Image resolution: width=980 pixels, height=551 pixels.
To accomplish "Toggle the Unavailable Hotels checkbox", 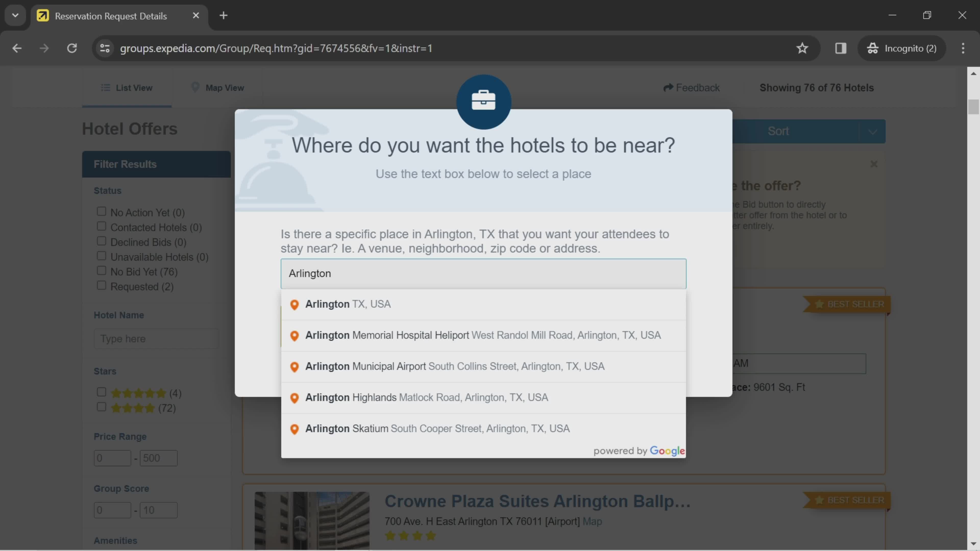I will pyautogui.click(x=101, y=256).
